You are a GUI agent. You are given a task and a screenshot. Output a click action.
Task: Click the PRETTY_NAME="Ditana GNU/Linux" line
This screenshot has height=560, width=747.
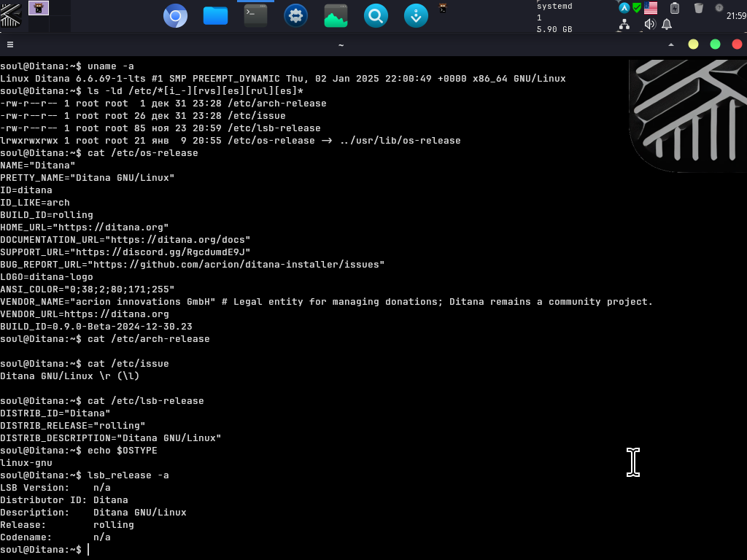coord(88,178)
